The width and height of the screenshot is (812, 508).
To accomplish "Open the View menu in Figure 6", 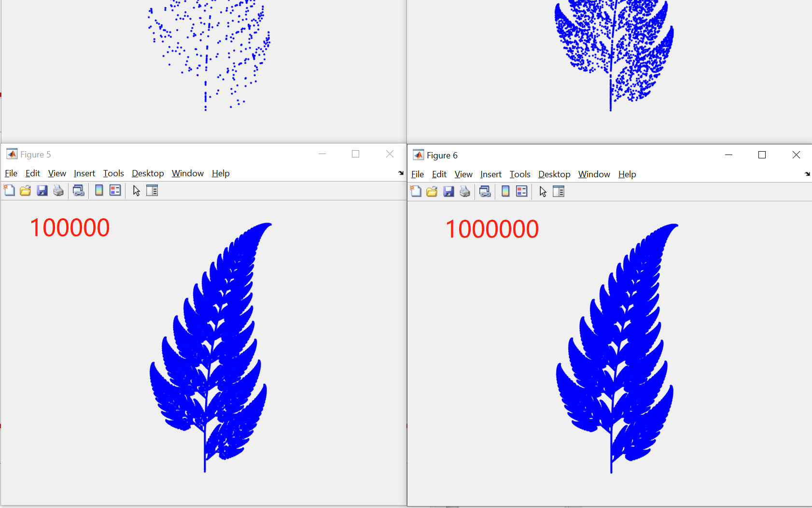I will coord(463,174).
